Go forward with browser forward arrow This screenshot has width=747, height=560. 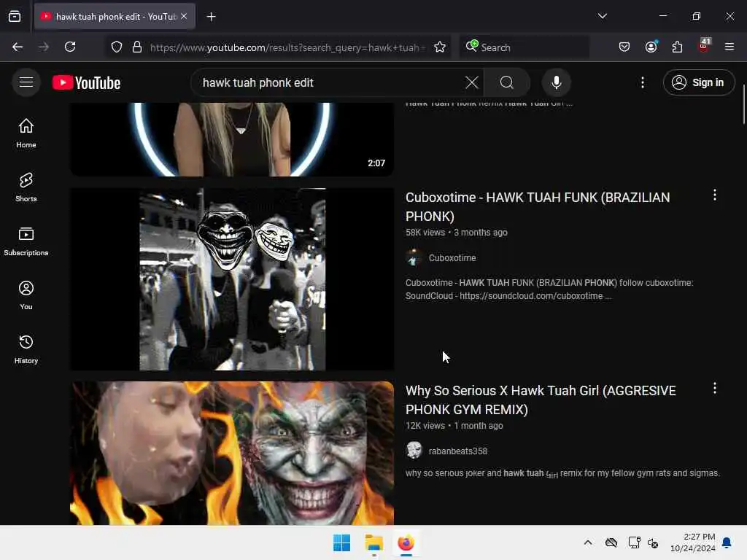[43, 47]
